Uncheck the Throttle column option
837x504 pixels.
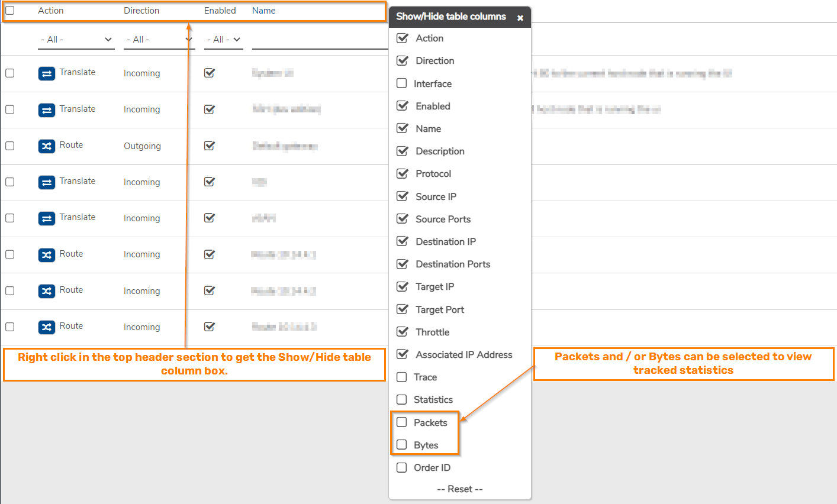pos(403,332)
